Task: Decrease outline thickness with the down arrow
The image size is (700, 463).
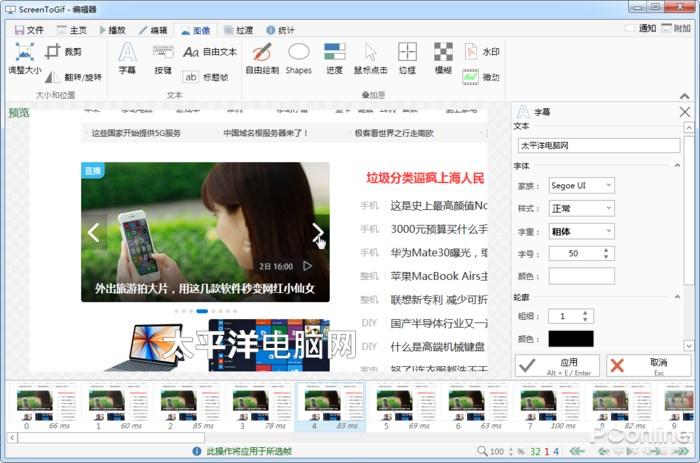Action: click(x=585, y=319)
